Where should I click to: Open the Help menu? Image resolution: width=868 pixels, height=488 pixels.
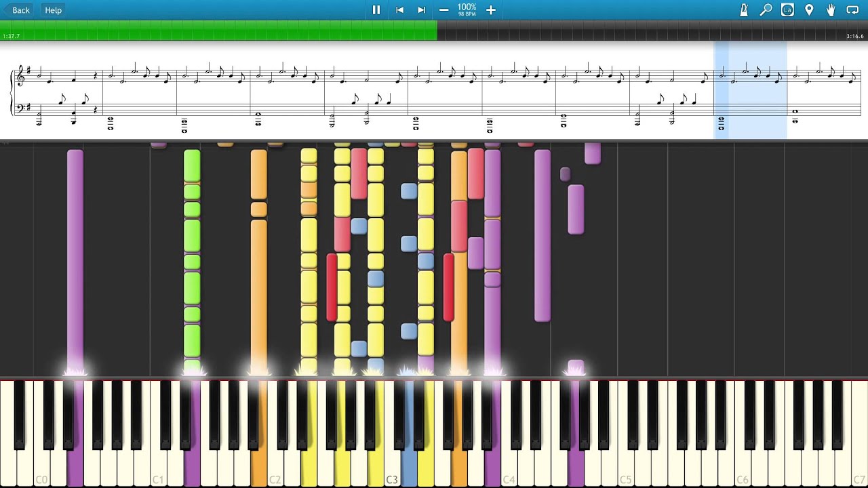[x=53, y=10]
